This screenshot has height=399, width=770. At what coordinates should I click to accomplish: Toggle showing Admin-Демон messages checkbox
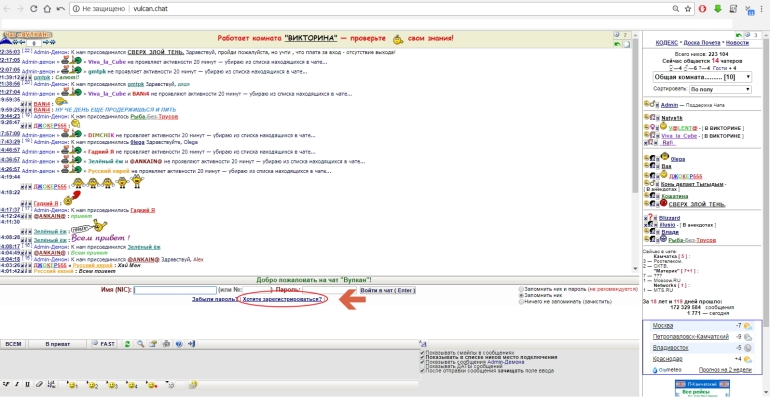point(422,362)
